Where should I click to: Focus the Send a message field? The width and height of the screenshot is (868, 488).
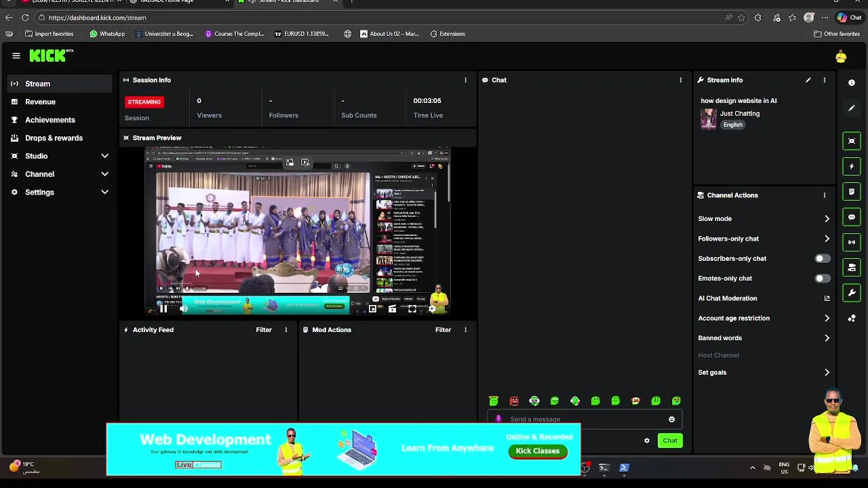tap(585, 420)
